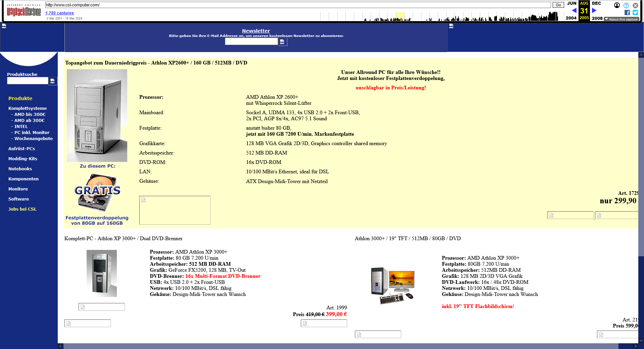This screenshot has height=349, width=644.
Task: Expand the About this capture dropdown
Action: coord(621,19)
